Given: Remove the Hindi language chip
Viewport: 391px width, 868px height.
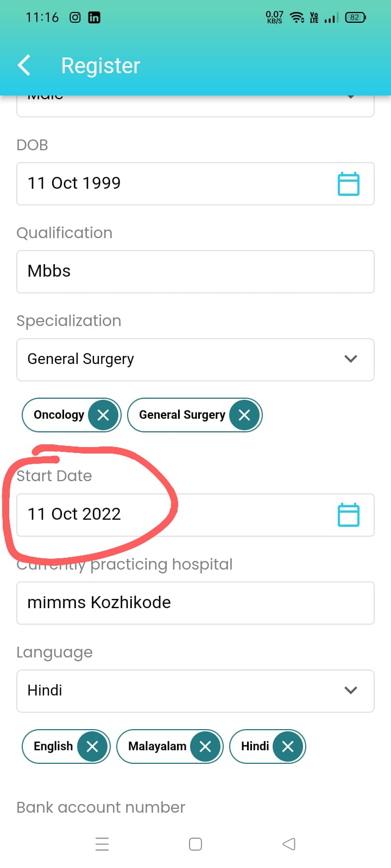Looking at the screenshot, I should pyautogui.click(x=288, y=746).
